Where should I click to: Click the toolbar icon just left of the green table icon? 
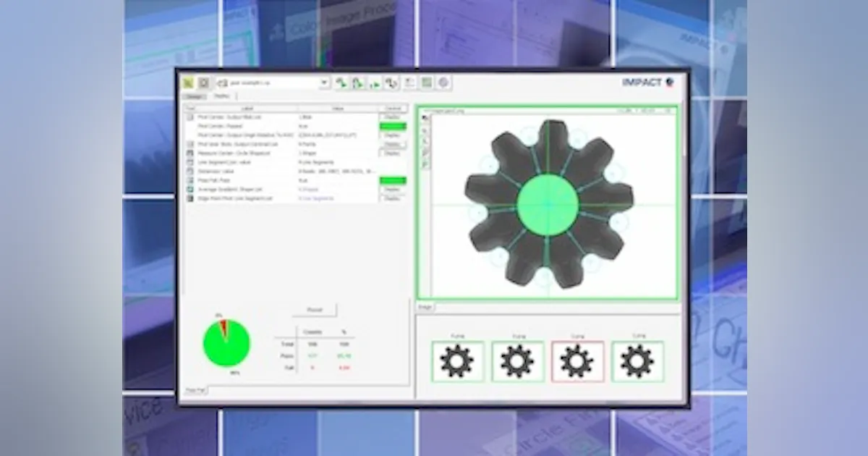point(409,83)
